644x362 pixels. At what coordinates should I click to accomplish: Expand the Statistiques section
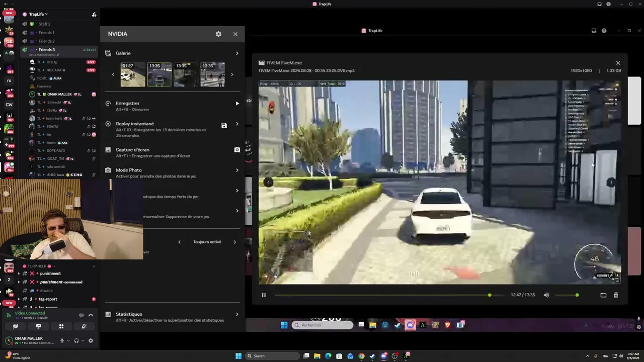pyautogui.click(x=237, y=314)
